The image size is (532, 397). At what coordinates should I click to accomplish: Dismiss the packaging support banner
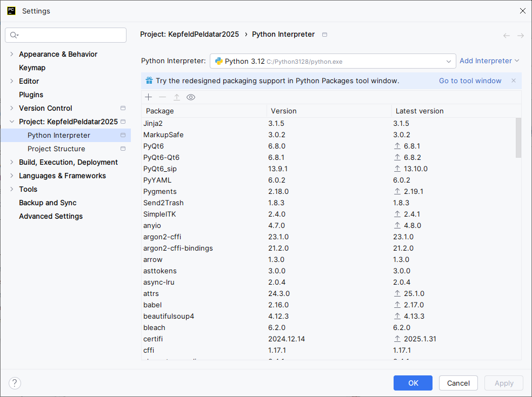(514, 80)
